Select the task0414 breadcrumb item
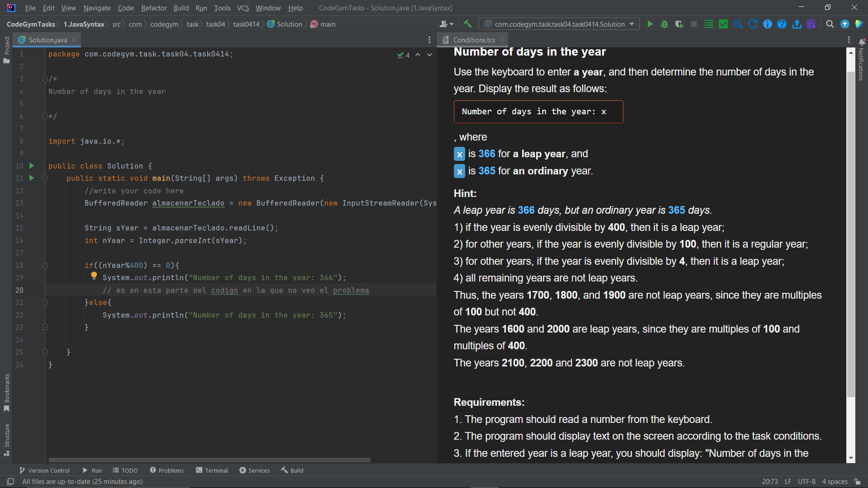The image size is (868, 488). 245,24
